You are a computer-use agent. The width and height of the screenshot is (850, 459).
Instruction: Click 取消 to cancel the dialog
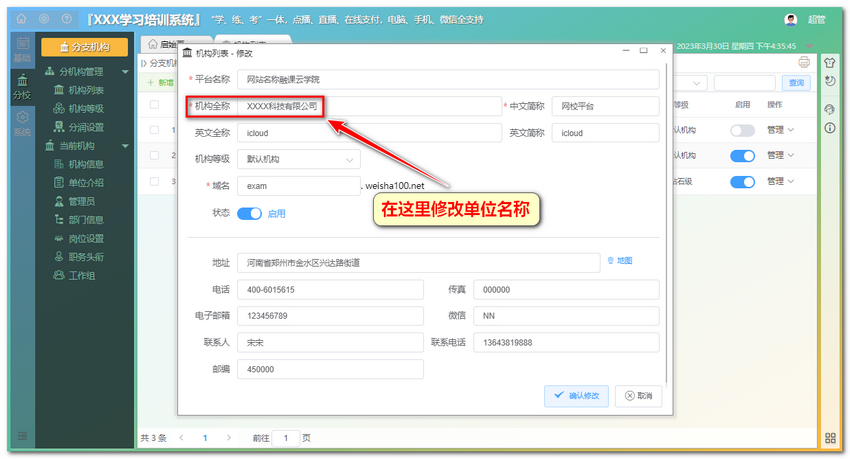point(639,396)
